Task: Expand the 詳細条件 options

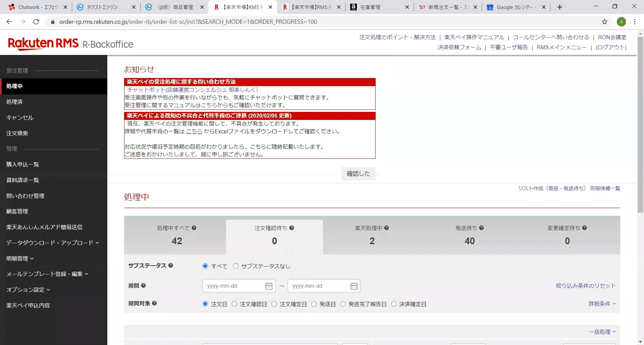Action: coord(601,303)
